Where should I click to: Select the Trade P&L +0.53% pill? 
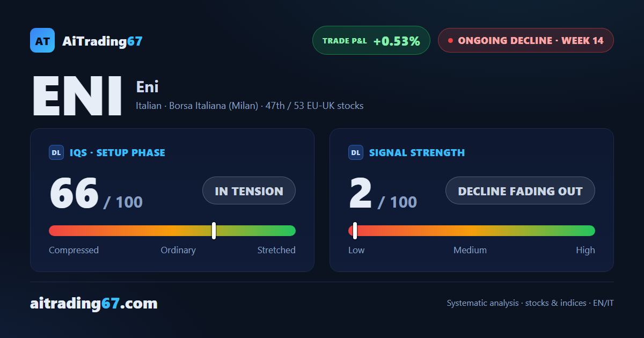point(371,40)
